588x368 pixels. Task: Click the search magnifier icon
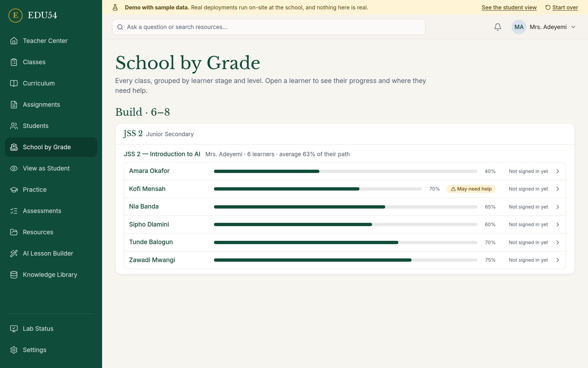coord(120,27)
